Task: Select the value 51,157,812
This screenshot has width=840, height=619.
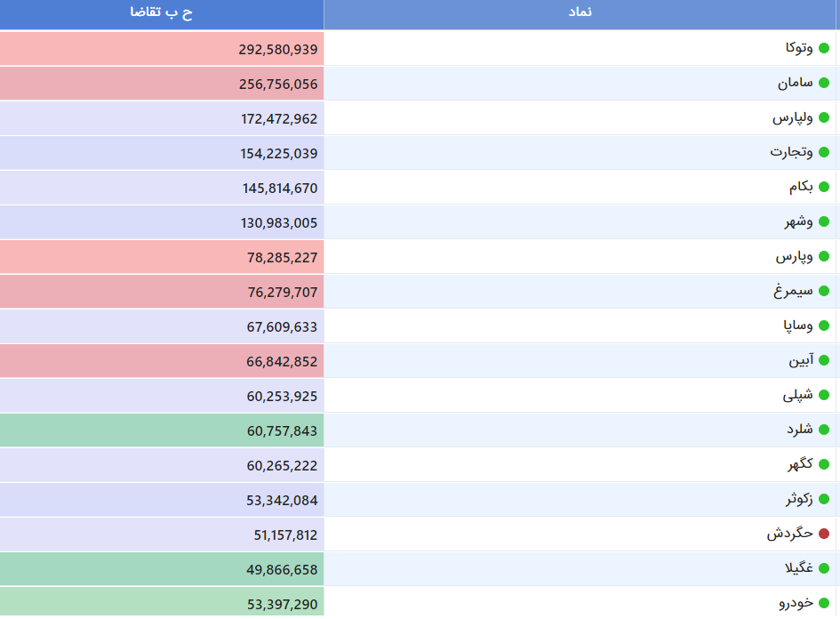Action: point(285,535)
